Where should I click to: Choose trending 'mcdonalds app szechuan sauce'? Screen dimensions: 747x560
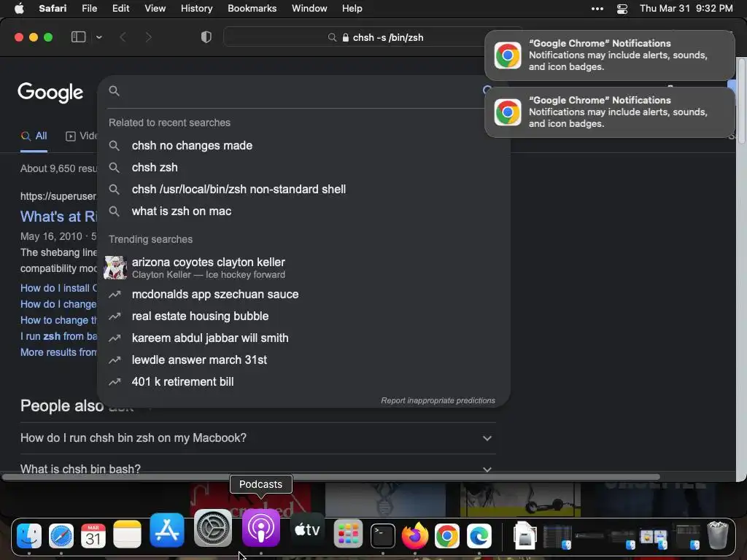coord(303,295)
